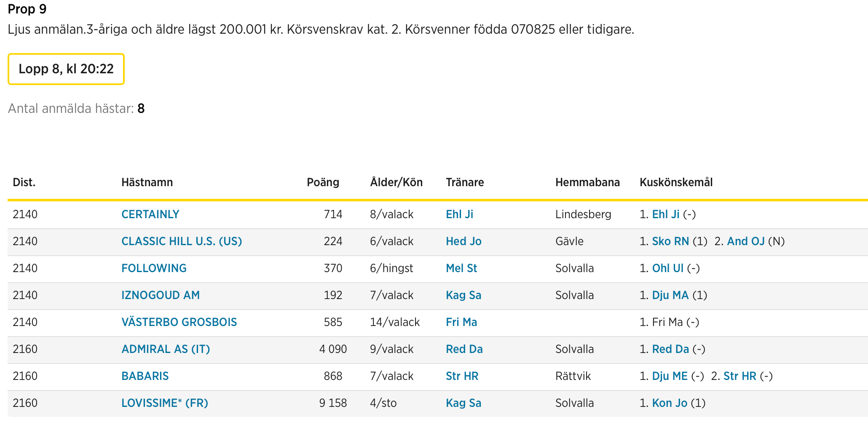Open driver Dju ME in BABARIS row
868x433 pixels.
tap(670, 376)
